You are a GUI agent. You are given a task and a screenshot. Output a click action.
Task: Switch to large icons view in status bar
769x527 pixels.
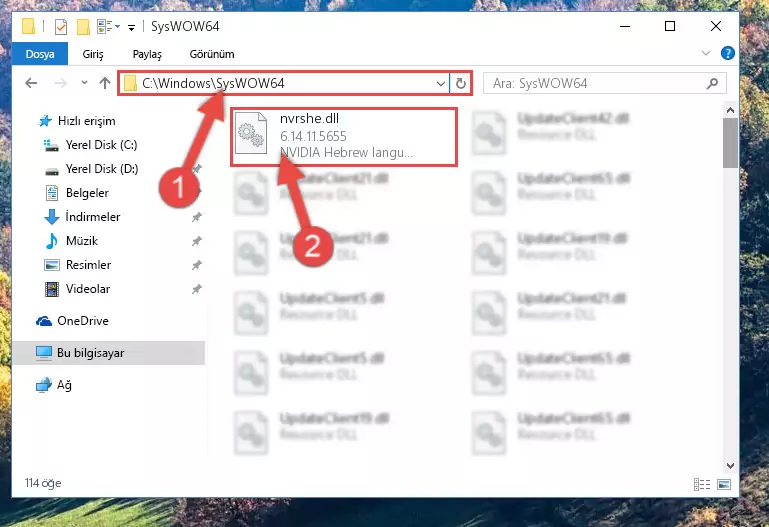click(x=724, y=484)
